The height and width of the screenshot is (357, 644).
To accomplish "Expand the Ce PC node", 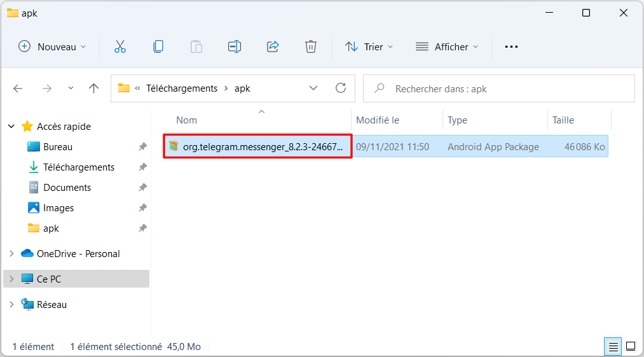I will point(11,279).
